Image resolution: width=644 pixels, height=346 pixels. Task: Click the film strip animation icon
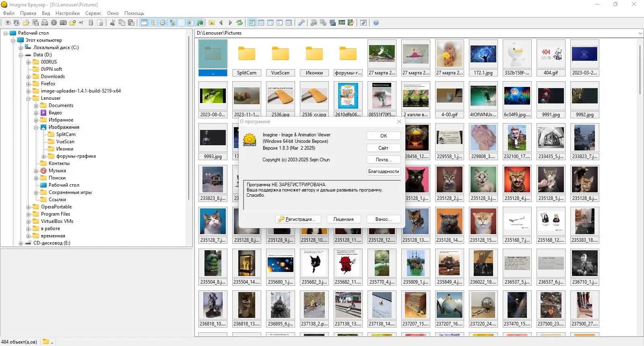click(x=342, y=23)
